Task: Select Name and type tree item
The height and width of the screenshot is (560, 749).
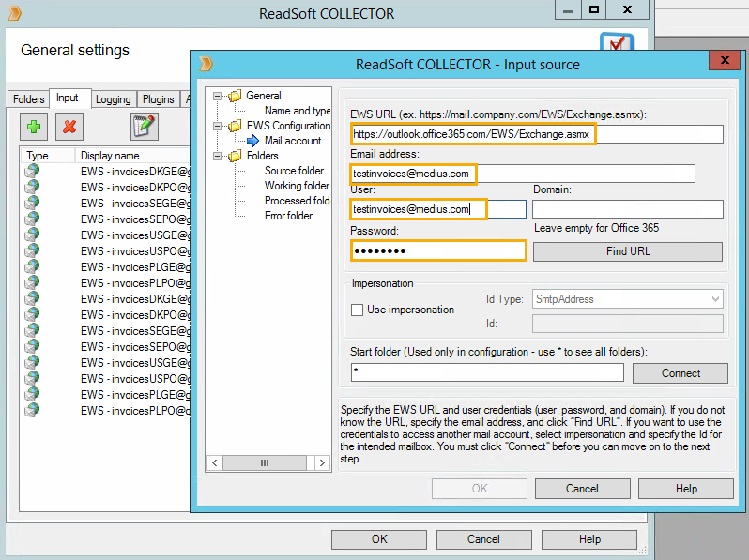Action: click(x=298, y=111)
